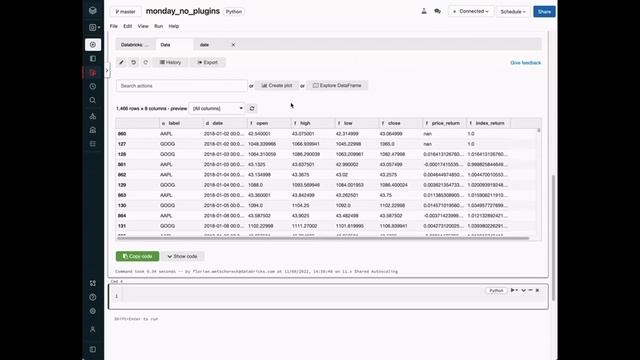
Task: Click the Share button
Action: click(x=544, y=11)
